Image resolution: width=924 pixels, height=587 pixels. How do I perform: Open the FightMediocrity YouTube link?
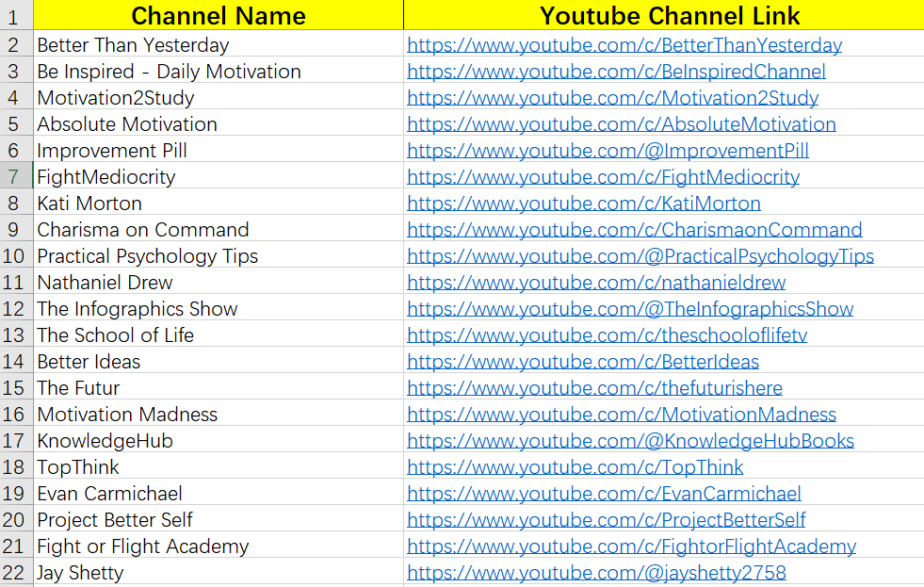(x=604, y=177)
